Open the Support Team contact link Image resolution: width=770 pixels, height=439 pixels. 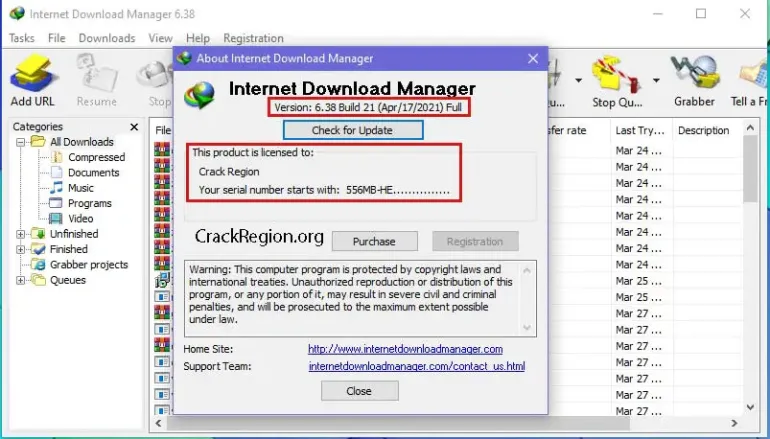click(x=416, y=366)
